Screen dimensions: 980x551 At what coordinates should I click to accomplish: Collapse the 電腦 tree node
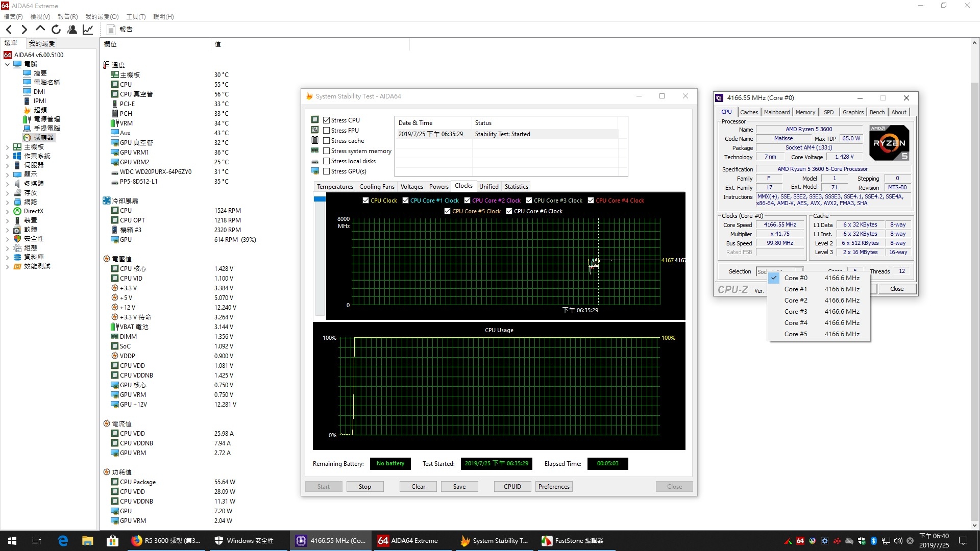pos(7,64)
